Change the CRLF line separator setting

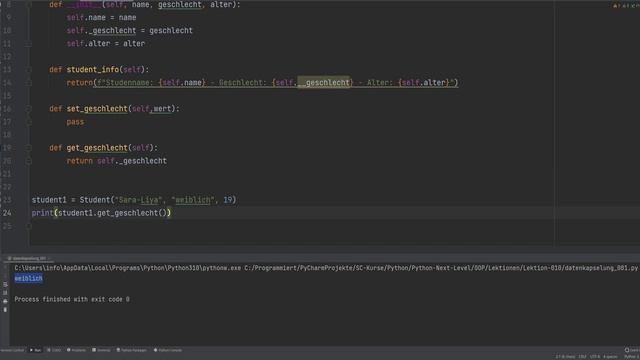coord(582,357)
